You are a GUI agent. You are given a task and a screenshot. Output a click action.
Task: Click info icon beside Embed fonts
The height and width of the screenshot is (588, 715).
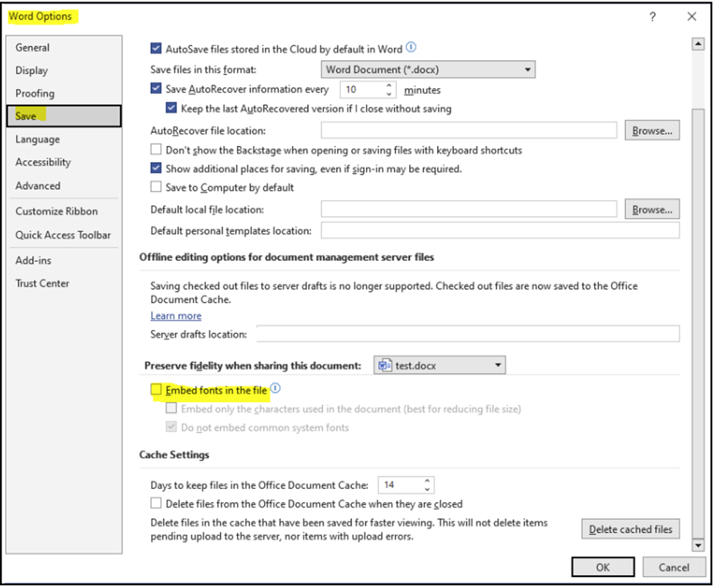point(276,389)
